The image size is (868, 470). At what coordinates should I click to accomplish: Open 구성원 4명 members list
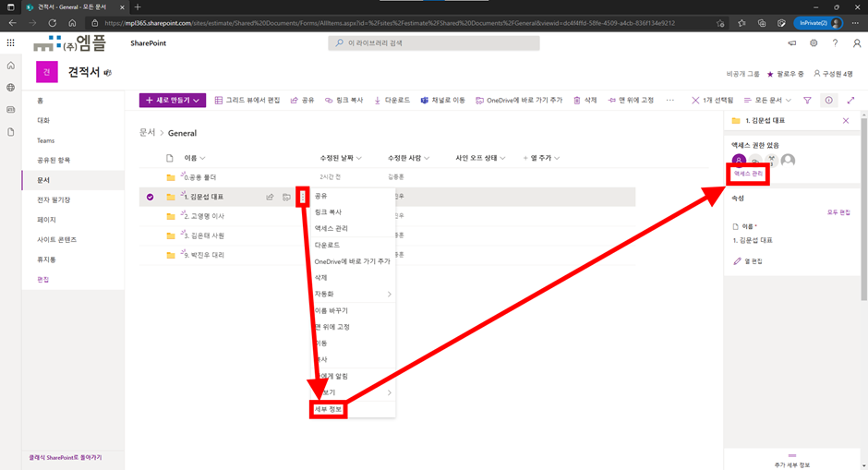[833, 74]
